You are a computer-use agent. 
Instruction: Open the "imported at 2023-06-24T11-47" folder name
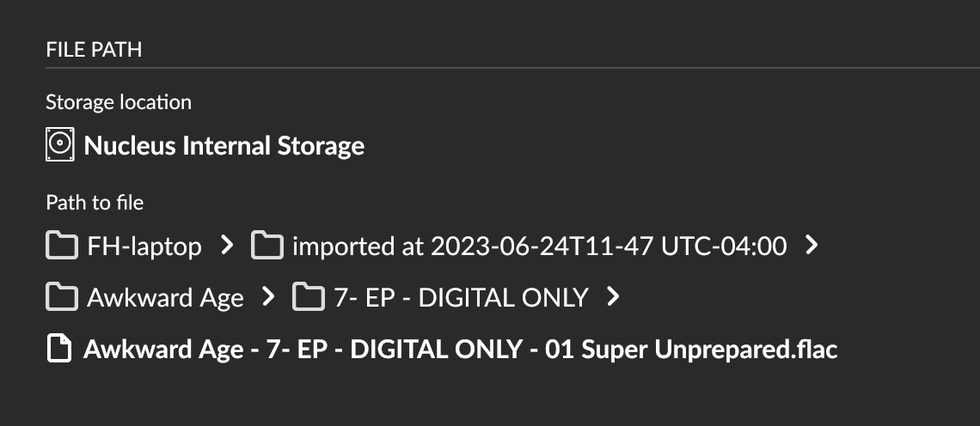539,247
